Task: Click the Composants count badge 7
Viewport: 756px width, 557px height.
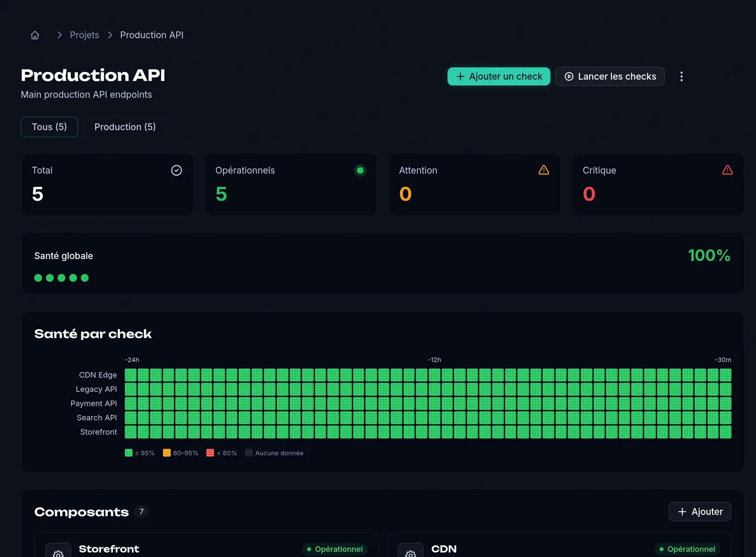Action: 141,512
